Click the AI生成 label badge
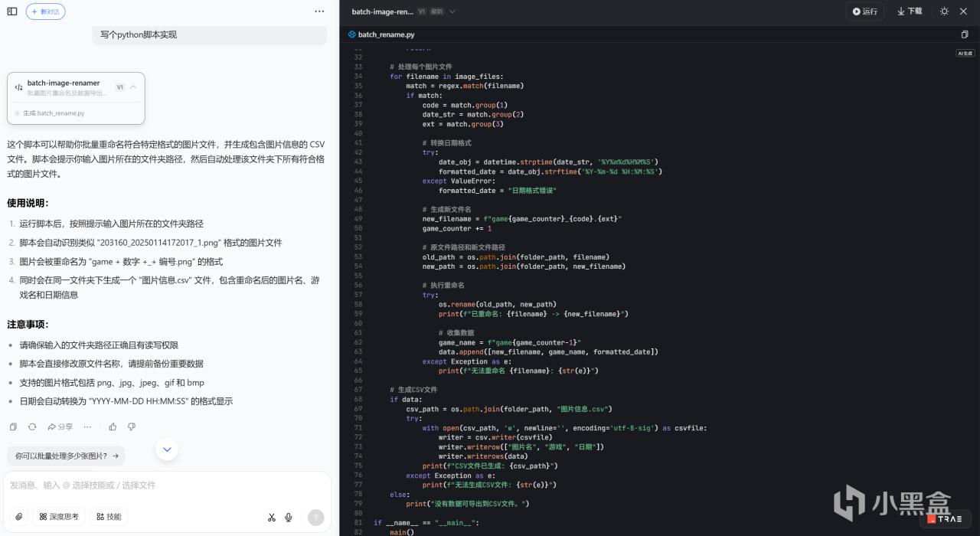980x536 pixels. tap(965, 54)
